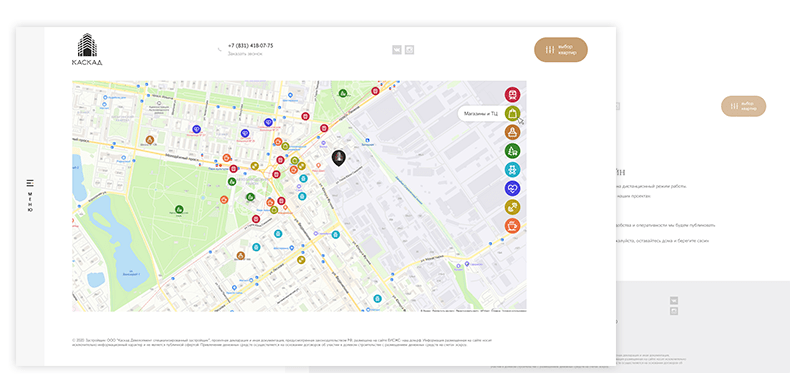The width and height of the screenshot is (790, 387).
Task: Select green parks filter icon
Action: click(512, 151)
